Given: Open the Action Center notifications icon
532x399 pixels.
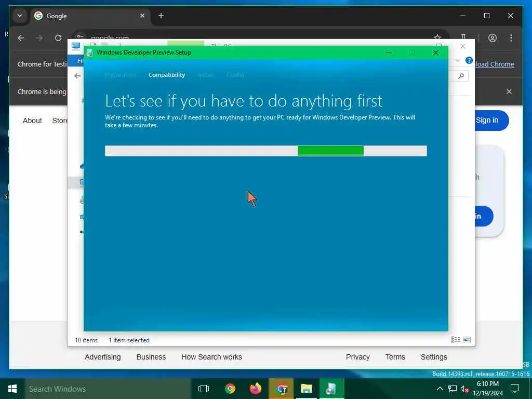Looking at the screenshot, I should (x=515, y=389).
